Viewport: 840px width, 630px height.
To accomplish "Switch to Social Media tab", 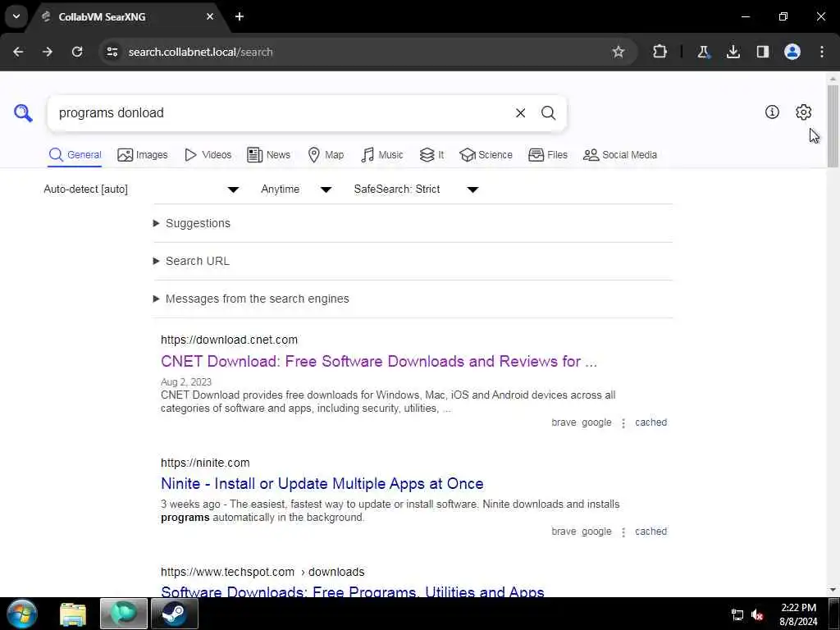I will pyautogui.click(x=620, y=155).
